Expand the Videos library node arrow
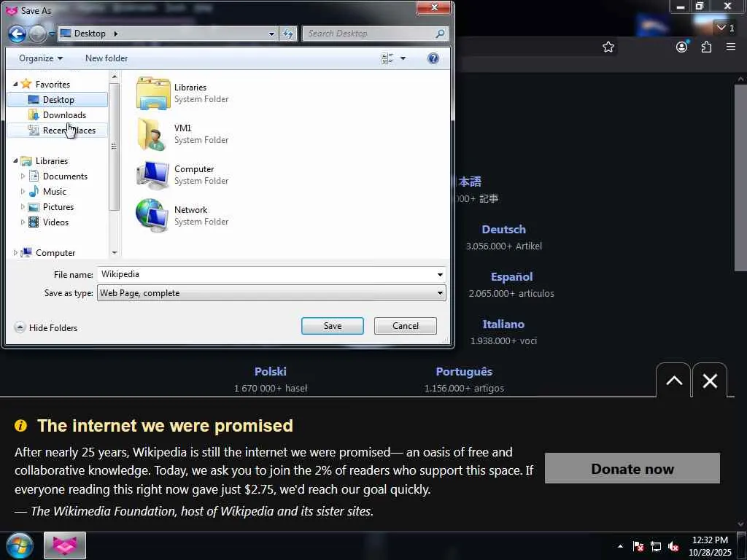The height and width of the screenshot is (560, 747). coord(23,222)
